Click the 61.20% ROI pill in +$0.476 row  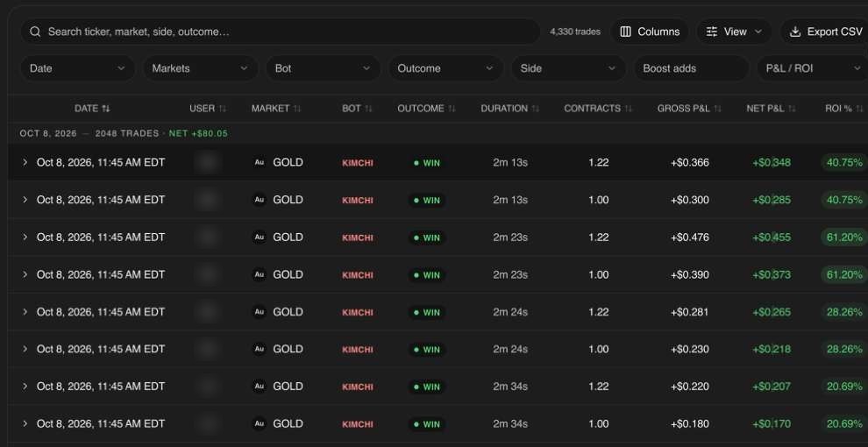pyautogui.click(x=844, y=238)
